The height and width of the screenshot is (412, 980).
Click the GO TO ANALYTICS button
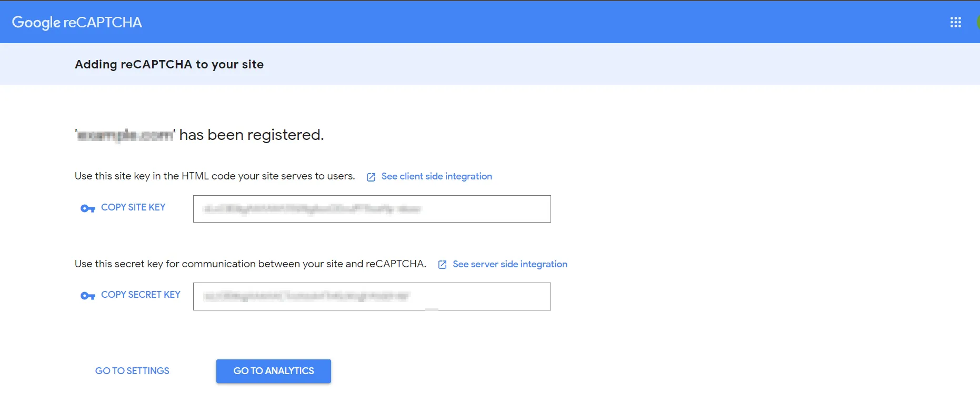274,371
